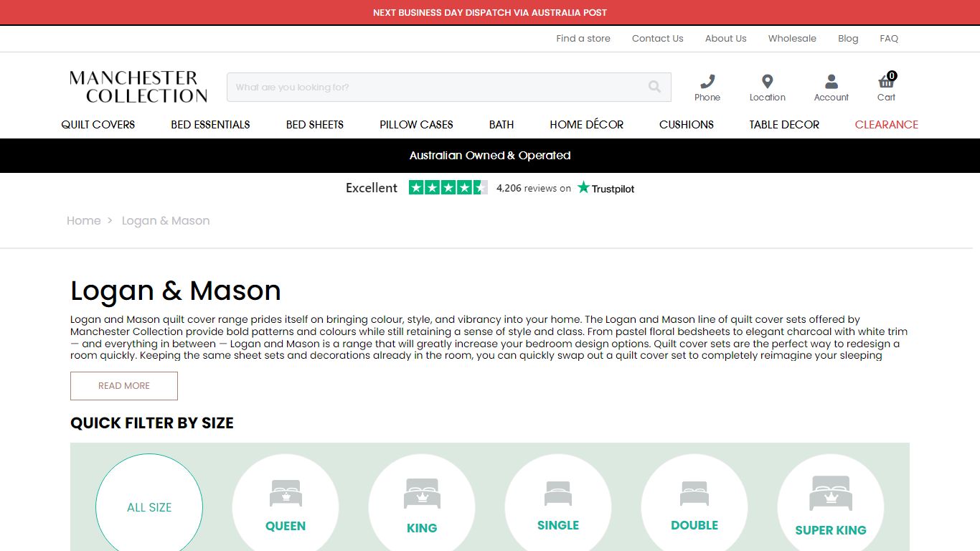Screen dimensions: 980x551
Task: Open the Quilt Covers menu
Action: tap(98, 124)
